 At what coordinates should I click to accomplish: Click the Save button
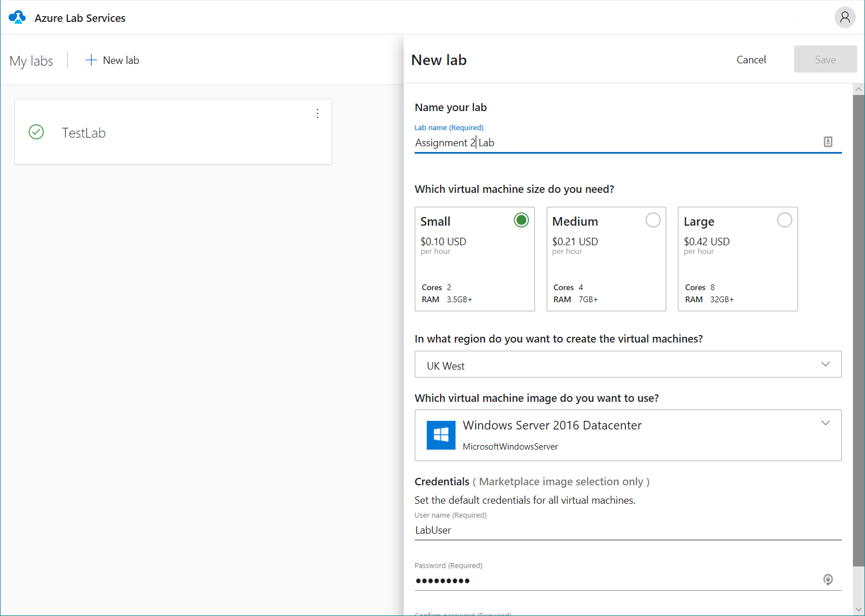coord(825,59)
